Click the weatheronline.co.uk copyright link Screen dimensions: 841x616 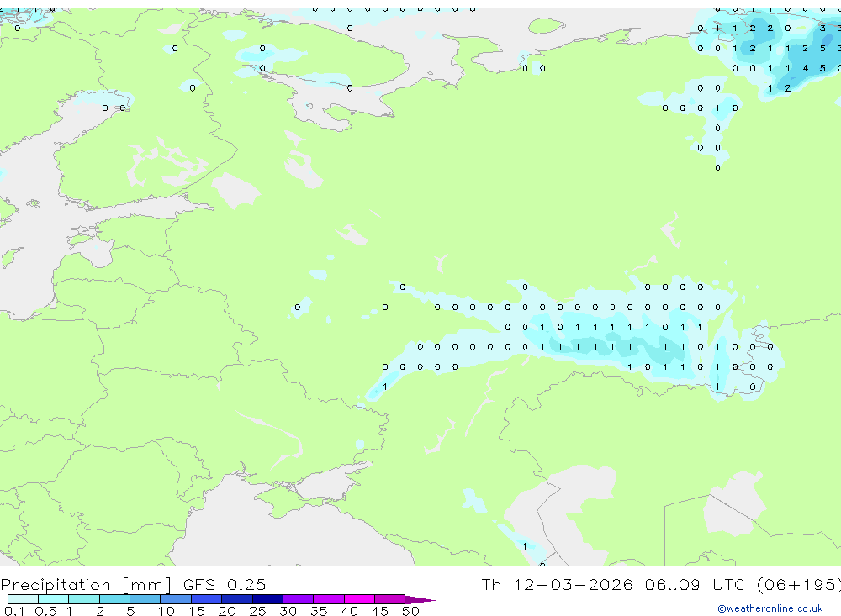(770, 608)
